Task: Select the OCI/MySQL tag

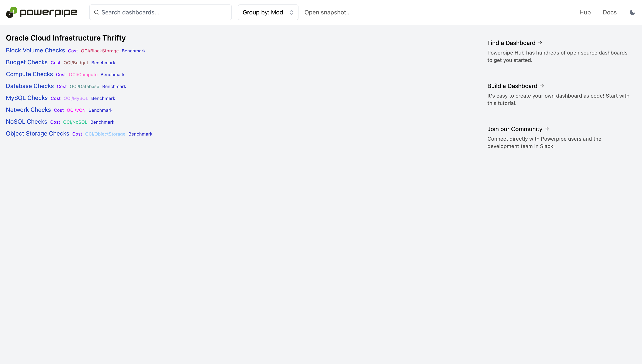Action: [x=76, y=98]
